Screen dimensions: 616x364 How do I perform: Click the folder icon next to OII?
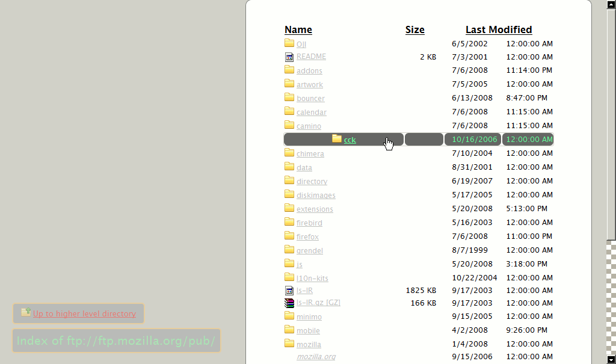coord(289,43)
